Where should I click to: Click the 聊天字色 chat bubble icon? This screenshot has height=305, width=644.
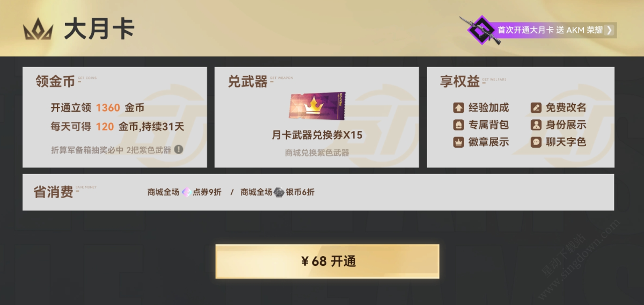coord(536,142)
